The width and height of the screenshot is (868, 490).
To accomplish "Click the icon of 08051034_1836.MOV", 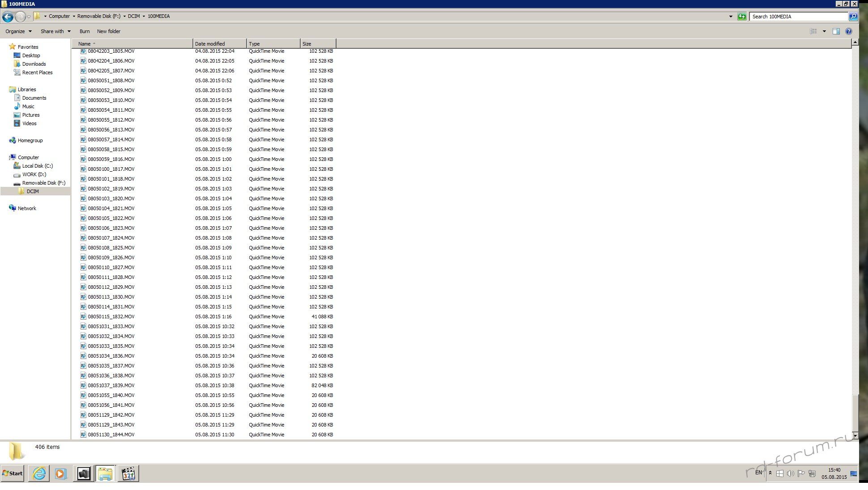I will tap(83, 356).
